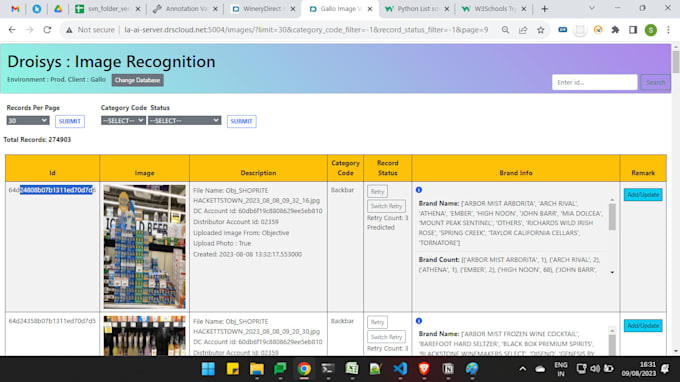The image size is (680, 382).
Task: Go back to the previous page
Action: (12, 30)
